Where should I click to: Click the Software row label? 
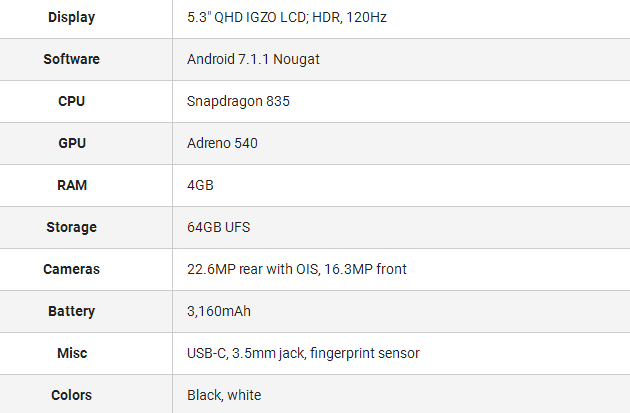click(x=71, y=59)
